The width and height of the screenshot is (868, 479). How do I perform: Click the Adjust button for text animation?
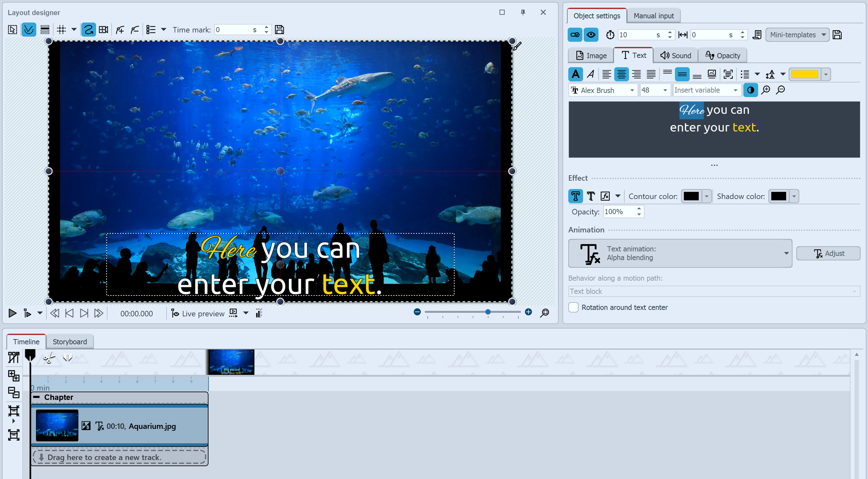click(x=828, y=253)
